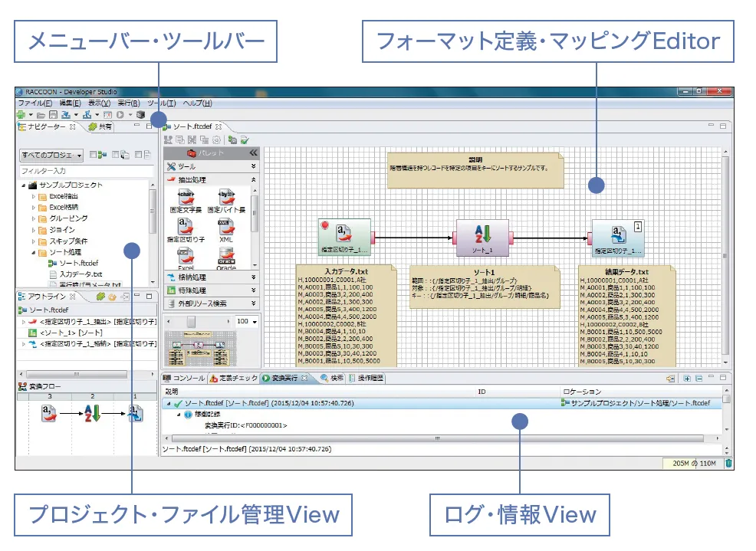Screen dimensions: 756x551
Task: Click the green check validation icon in the editor toolbar
Action: click(x=245, y=139)
